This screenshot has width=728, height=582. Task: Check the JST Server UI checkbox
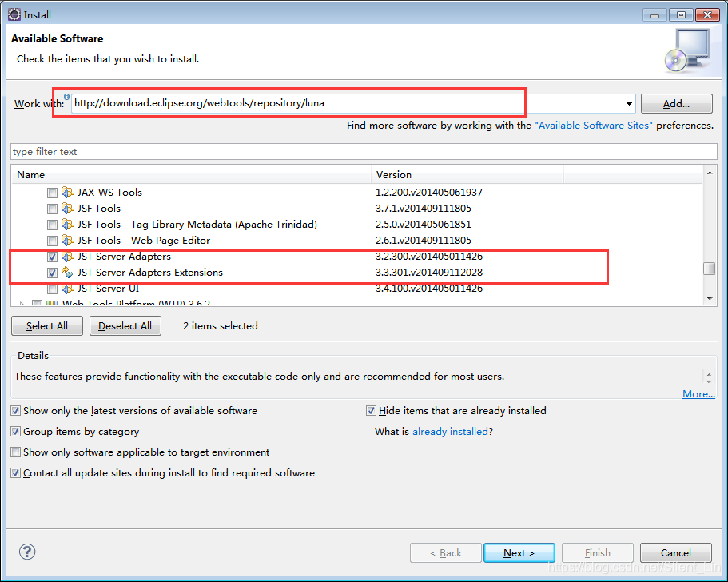[52, 289]
